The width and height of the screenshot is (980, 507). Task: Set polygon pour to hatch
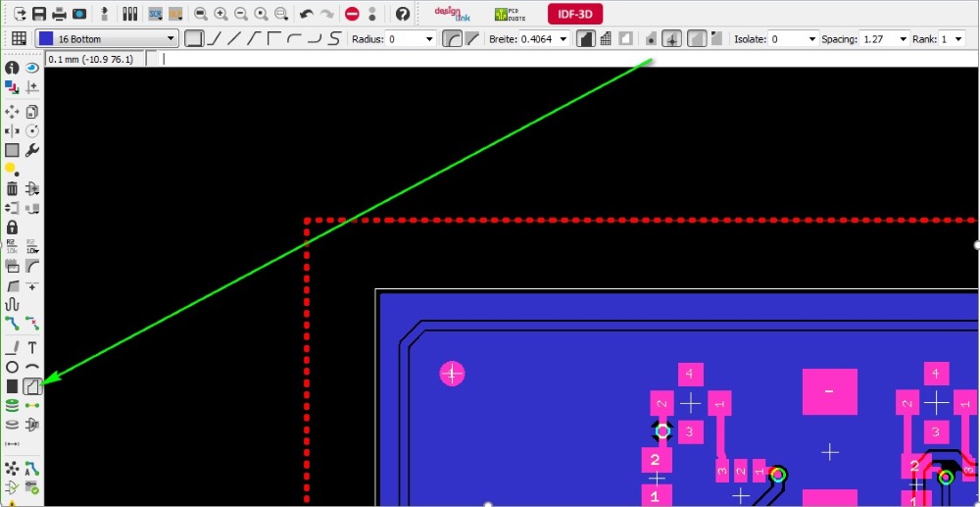pyautogui.click(x=605, y=39)
